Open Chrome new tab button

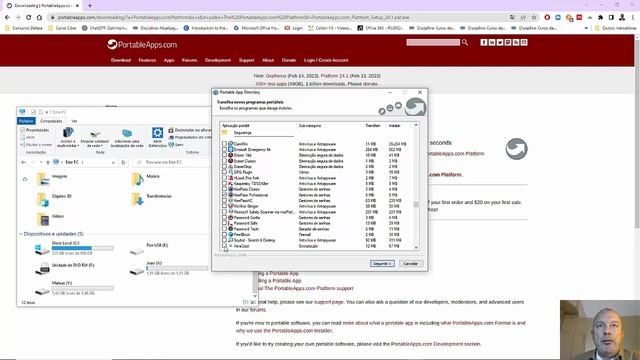click(x=90, y=6)
